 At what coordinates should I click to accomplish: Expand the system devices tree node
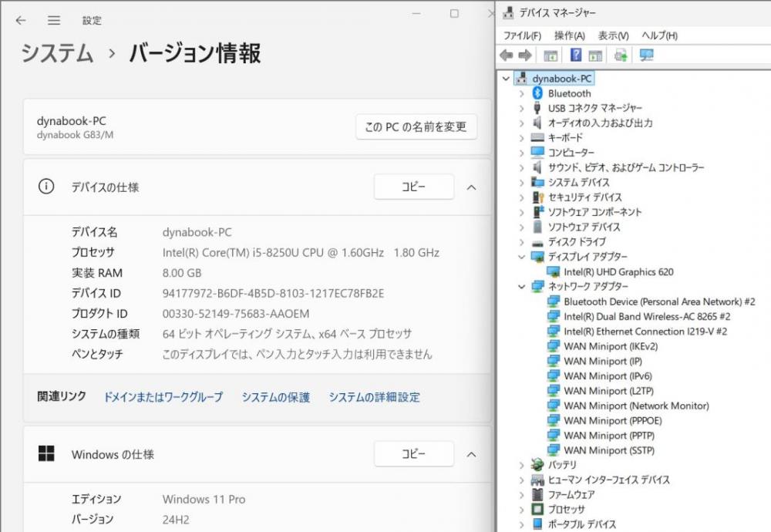point(522,183)
